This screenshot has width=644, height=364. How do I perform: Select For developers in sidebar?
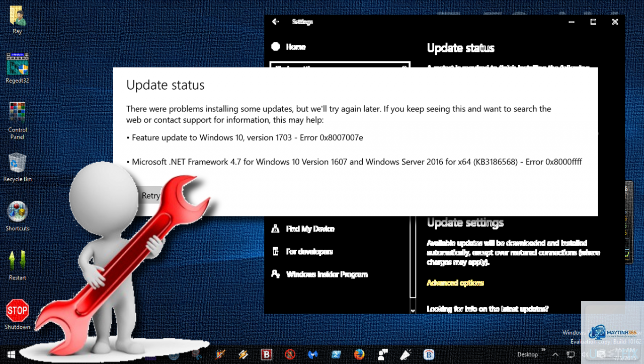click(x=309, y=251)
